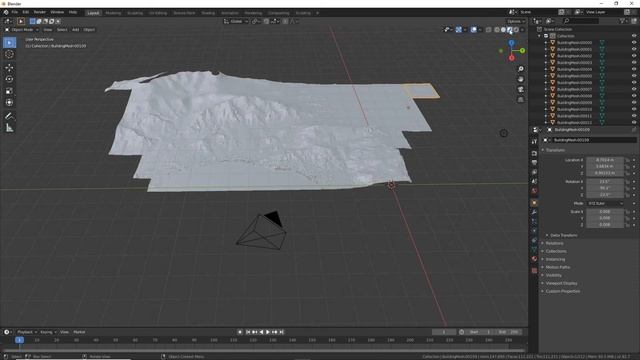Viewport: 640px width, 360px height.
Task: Open the Texture properties tab icon
Action: (534, 270)
